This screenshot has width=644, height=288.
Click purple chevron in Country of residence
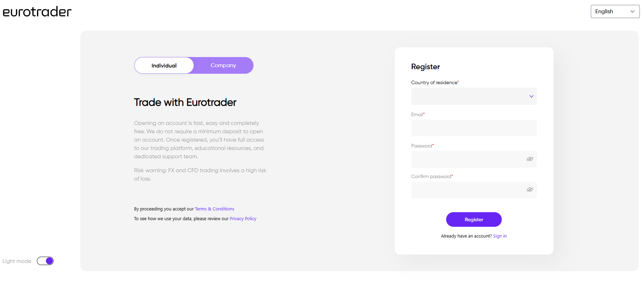click(x=531, y=96)
